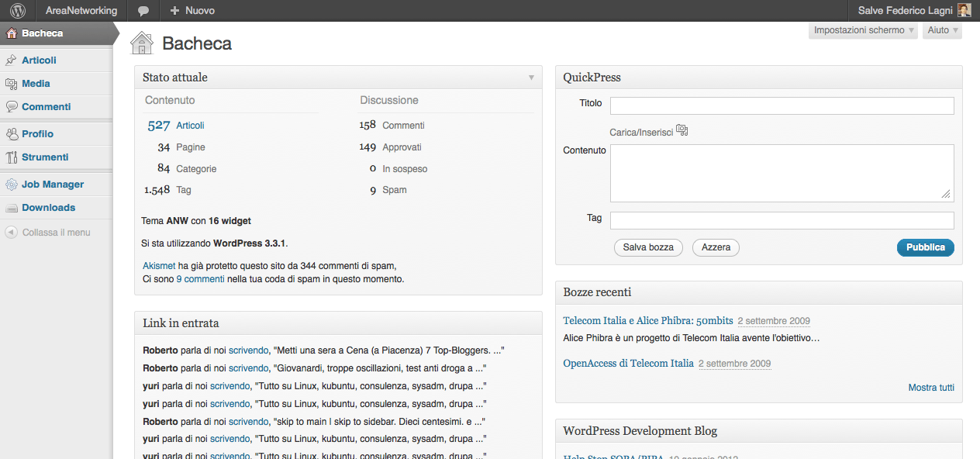Open the 158 Commenti count

pyautogui.click(x=367, y=125)
